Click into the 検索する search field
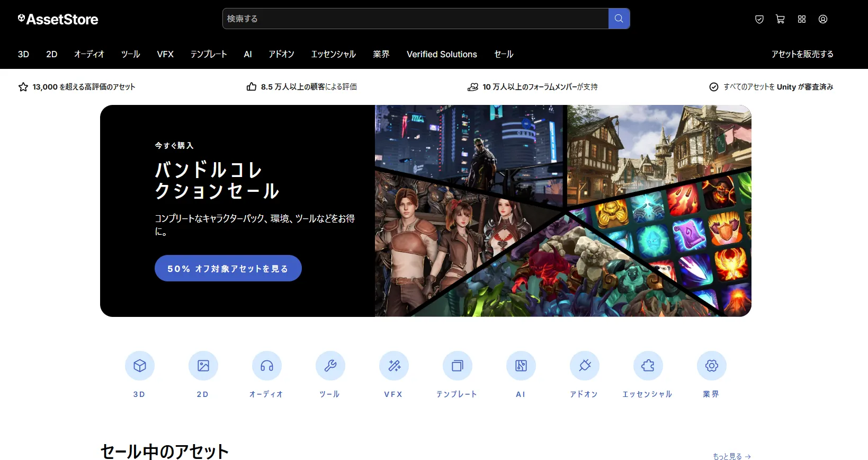The image size is (868, 460). click(x=415, y=19)
